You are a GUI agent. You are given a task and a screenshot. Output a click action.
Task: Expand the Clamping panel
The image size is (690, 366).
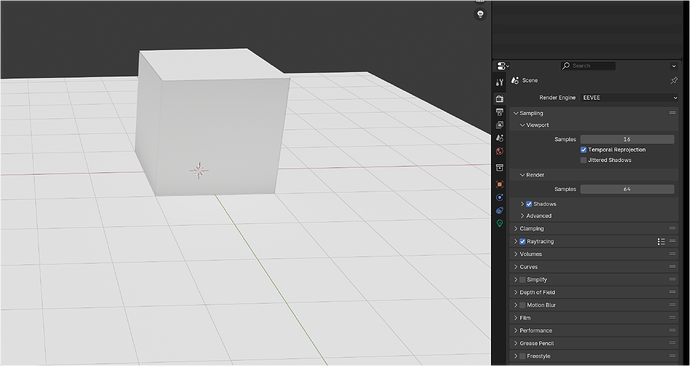point(516,229)
